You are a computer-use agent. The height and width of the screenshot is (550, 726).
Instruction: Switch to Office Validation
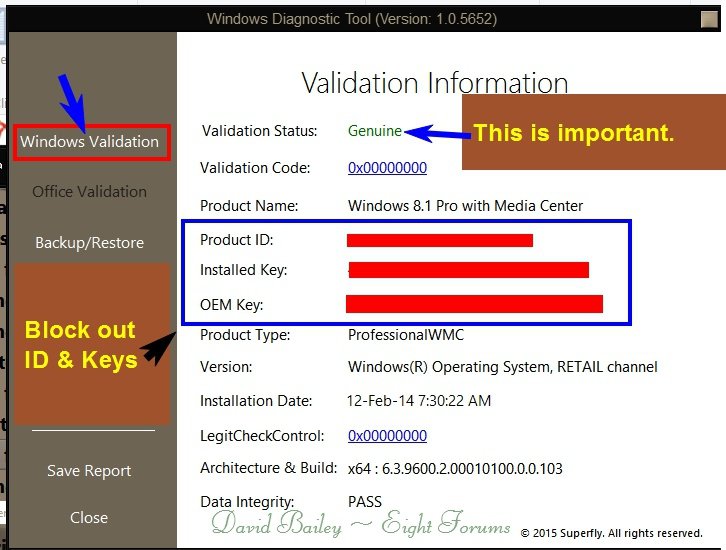(x=89, y=192)
